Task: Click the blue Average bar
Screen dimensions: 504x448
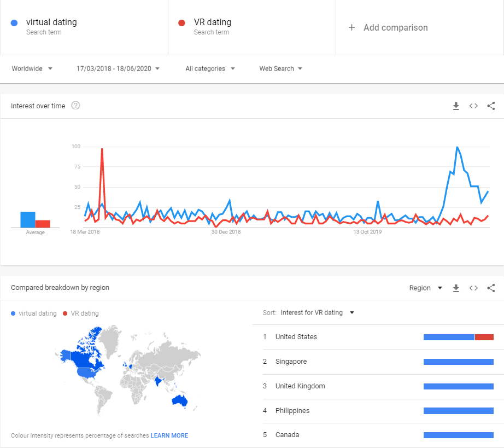Action: (x=28, y=220)
